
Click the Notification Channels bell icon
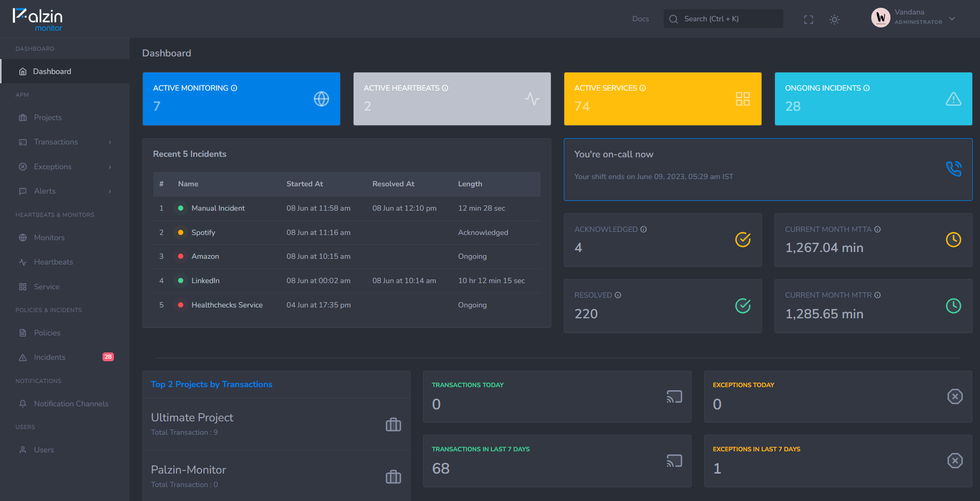23,404
